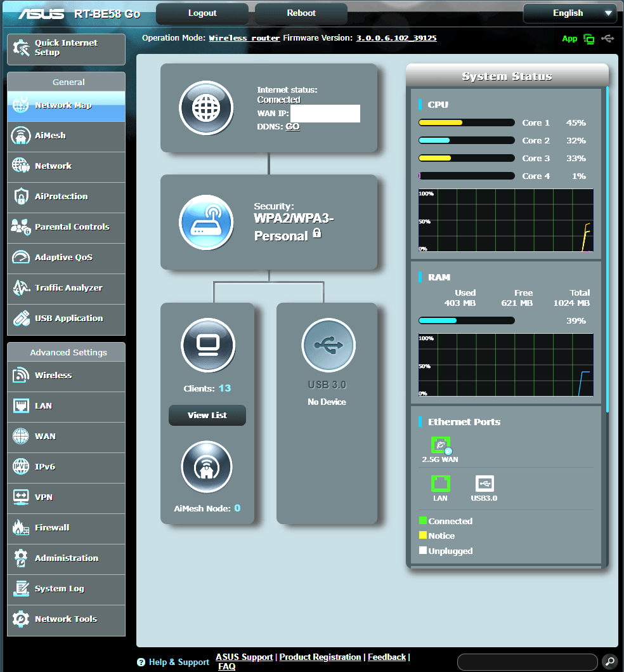
Task: Click the search magnifier icon
Action: 609,661
